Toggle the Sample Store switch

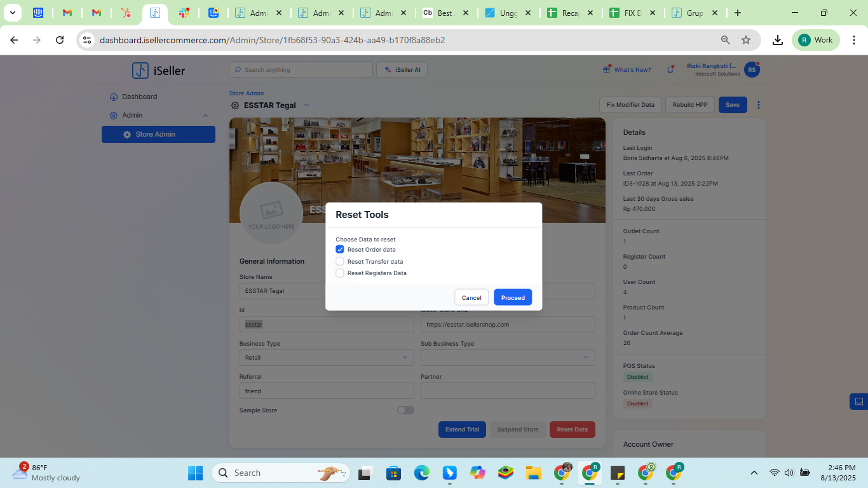tap(405, 410)
